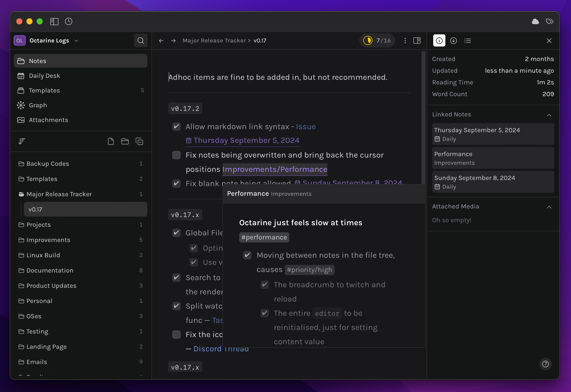This screenshot has width=571, height=392.
Task: Toggle the left sidebar panel icon
Action: [54, 21]
